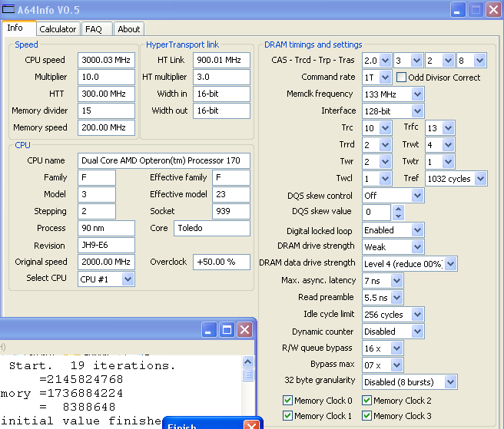Close the A64Info window
This screenshot has width=504, height=429.
494,10
